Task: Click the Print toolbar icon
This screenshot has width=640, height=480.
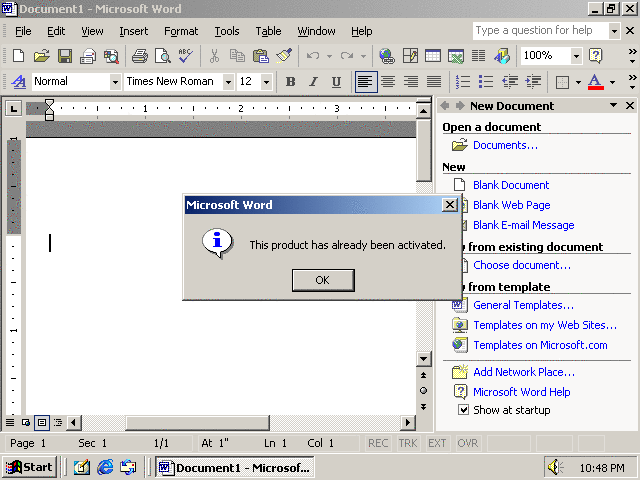Action: coord(140,56)
